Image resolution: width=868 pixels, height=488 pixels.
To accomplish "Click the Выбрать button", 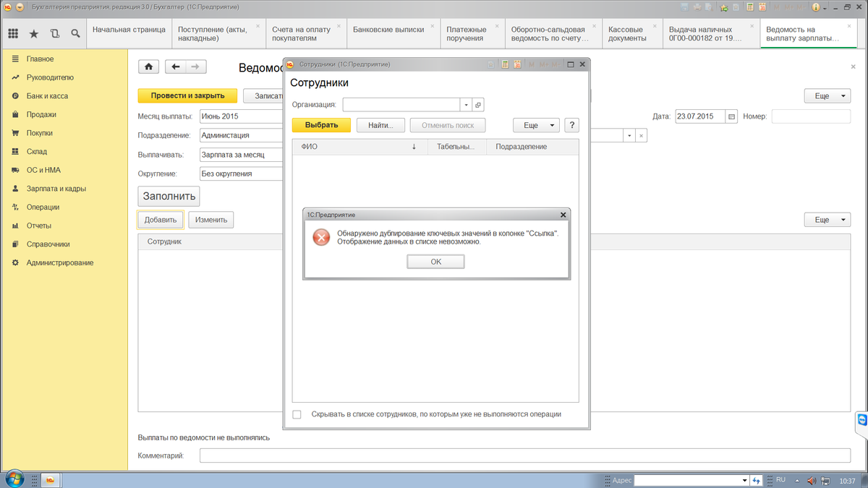I will 321,125.
